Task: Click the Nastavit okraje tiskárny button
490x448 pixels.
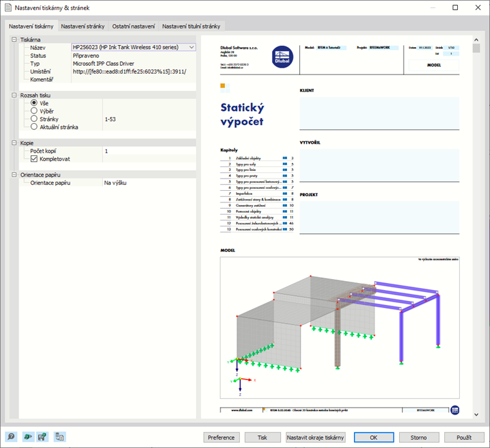Action: coord(315,438)
